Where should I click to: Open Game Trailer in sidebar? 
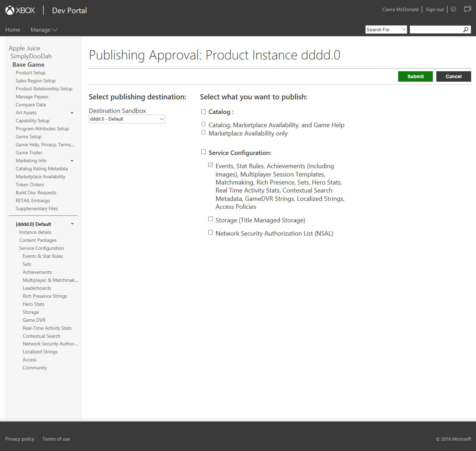(x=29, y=153)
